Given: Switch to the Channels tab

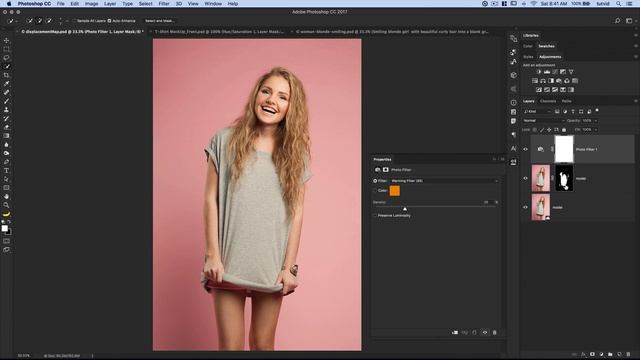Looking at the screenshot, I should coord(548,101).
